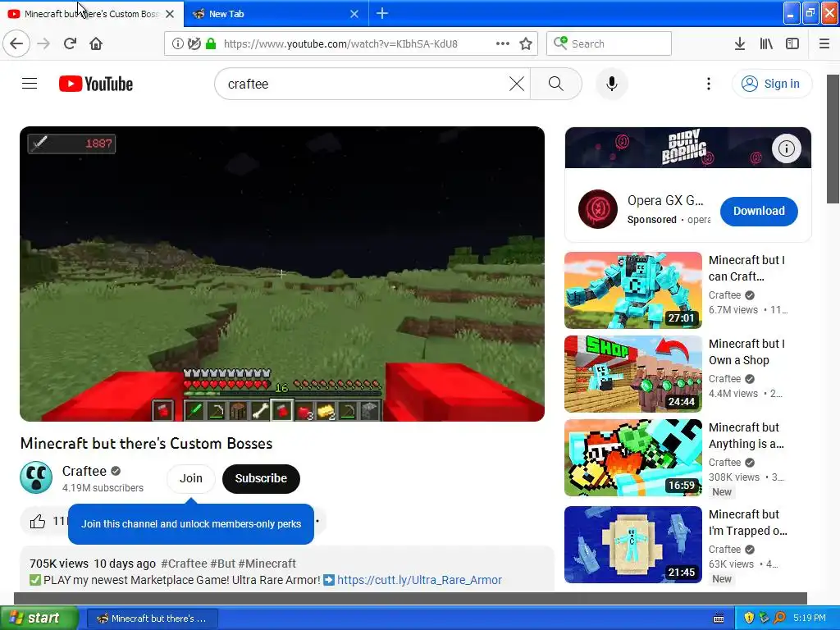Open the Minecraft but I Own a Shop thumbnail

632,373
